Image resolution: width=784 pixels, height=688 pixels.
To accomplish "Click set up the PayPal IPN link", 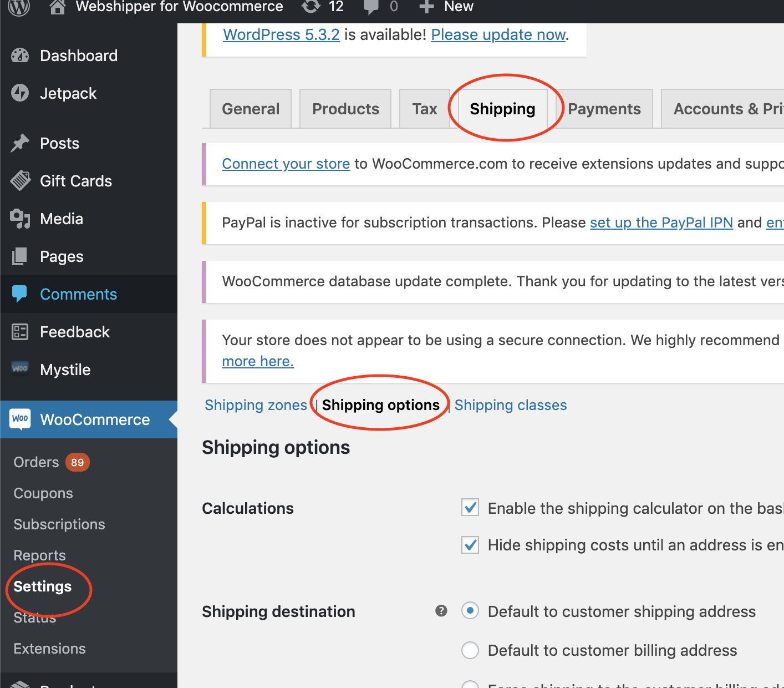I will 661,222.
